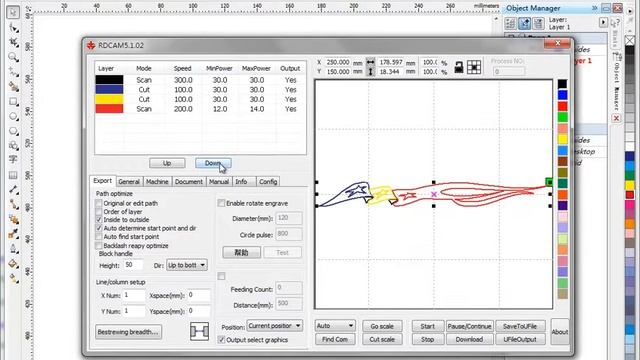Switch to the Config tab
The image size is (640, 360).
268,182
